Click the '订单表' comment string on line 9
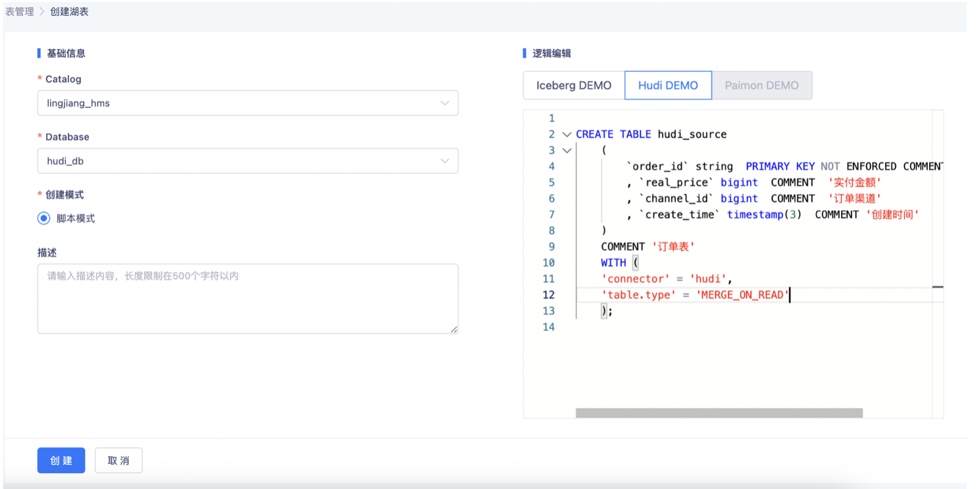 pos(673,247)
